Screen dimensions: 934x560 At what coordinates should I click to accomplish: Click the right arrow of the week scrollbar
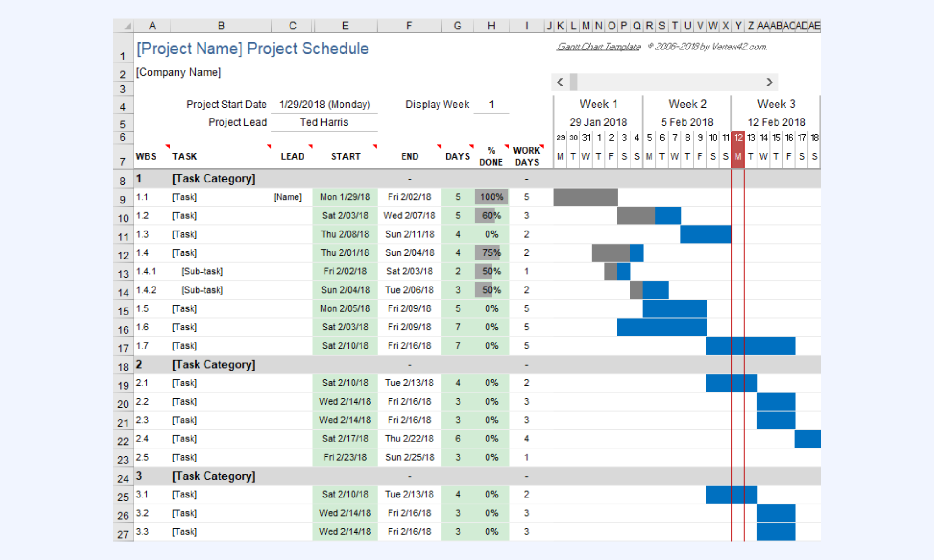(x=769, y=83)
